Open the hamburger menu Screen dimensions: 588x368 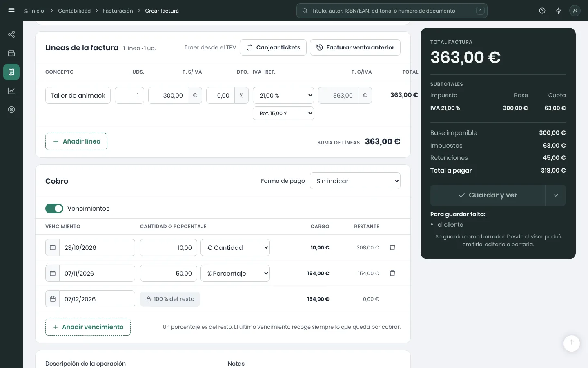tap(11, 10)
